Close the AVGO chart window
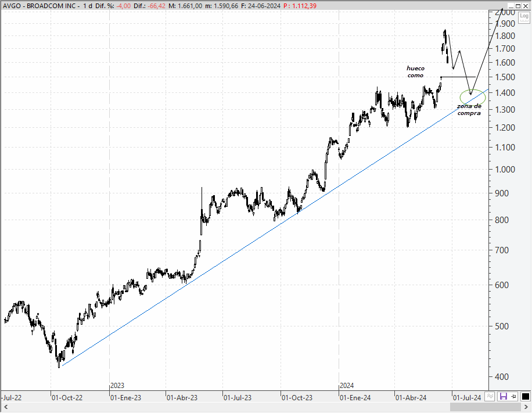The image size is (532, 413). tap(525, 6)
